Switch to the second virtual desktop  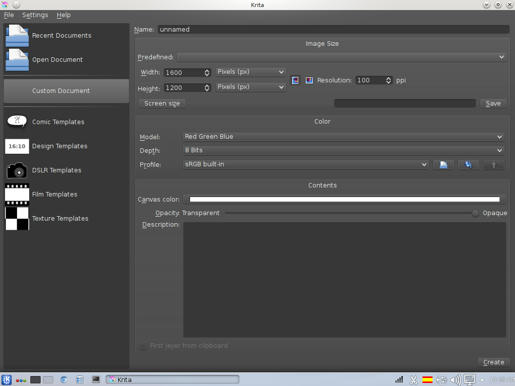(48, 380)
